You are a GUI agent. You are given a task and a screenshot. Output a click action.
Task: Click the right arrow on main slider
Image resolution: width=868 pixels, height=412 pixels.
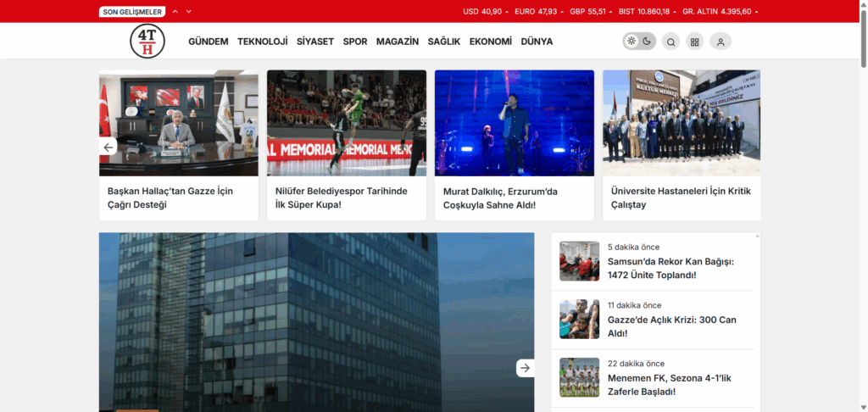click(x=525, y=368)
